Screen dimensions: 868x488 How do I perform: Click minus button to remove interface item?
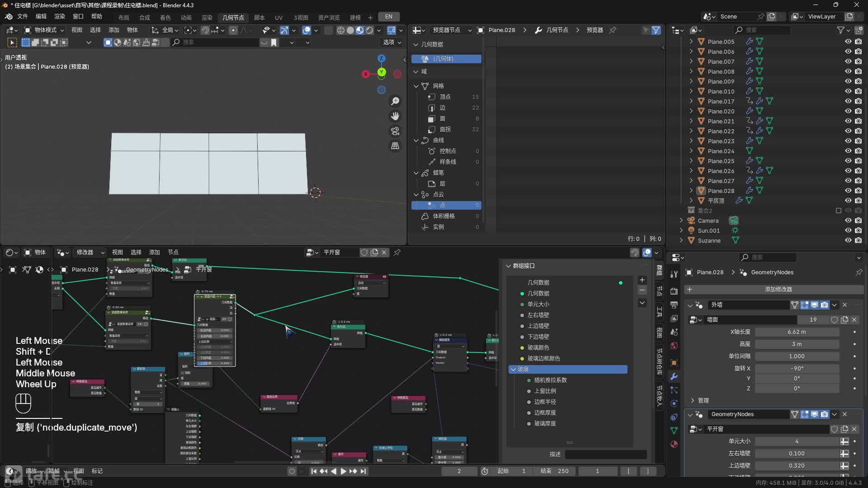click(x=642, y=290)
